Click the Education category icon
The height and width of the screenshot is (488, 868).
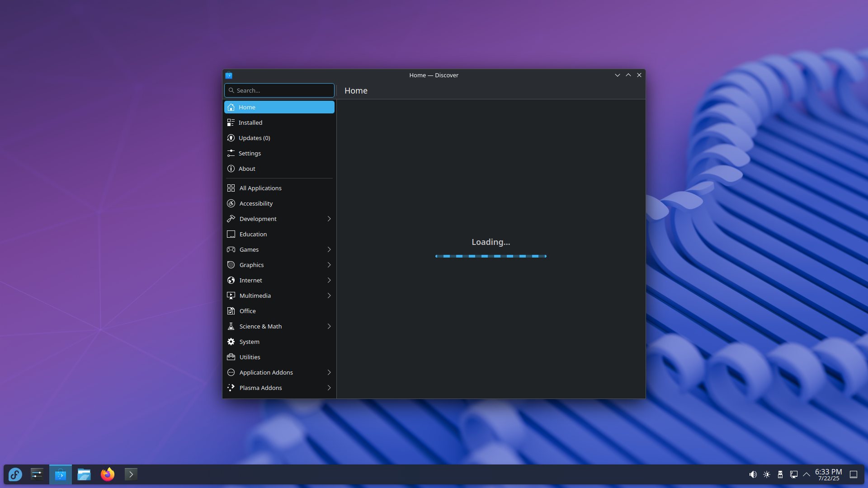231,234
